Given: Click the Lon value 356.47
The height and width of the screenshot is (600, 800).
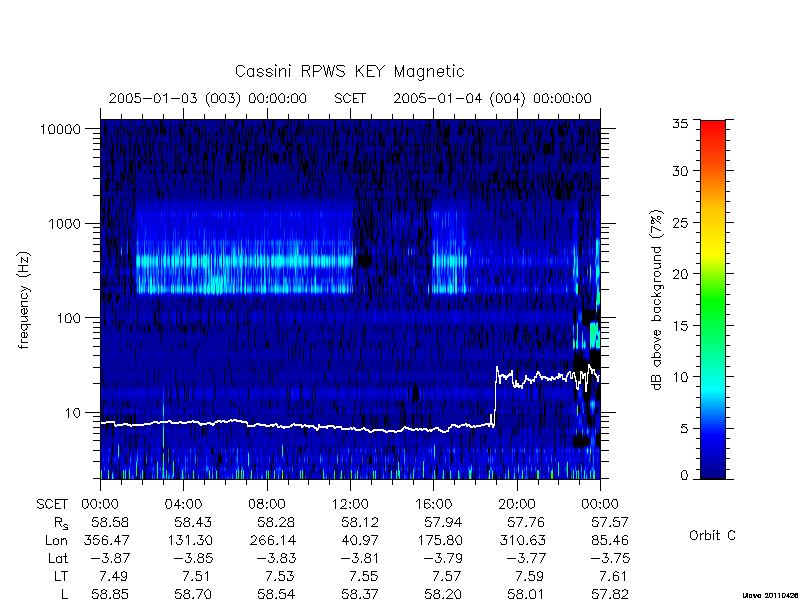Looking at the screenshot, I should click(106, 540).
